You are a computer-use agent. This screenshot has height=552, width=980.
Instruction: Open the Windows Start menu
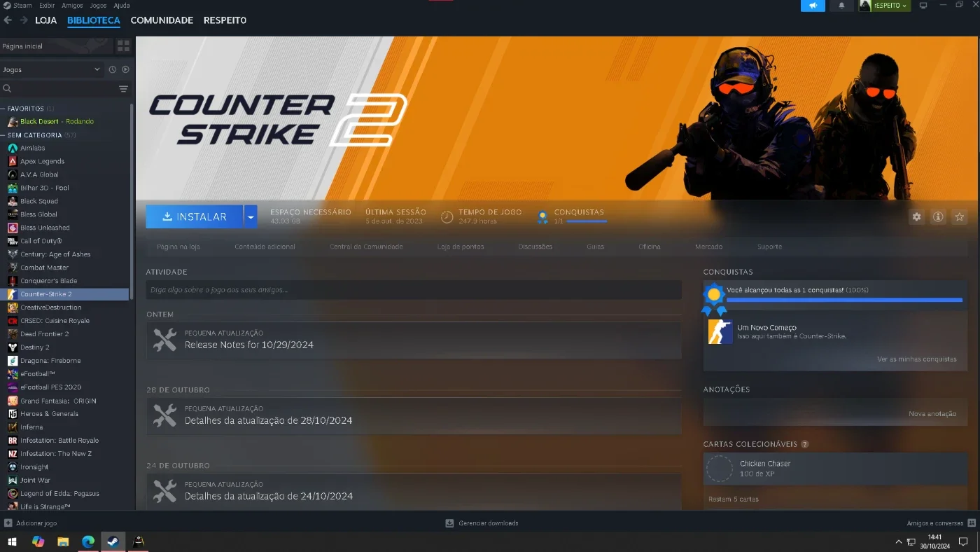[12, 541]
